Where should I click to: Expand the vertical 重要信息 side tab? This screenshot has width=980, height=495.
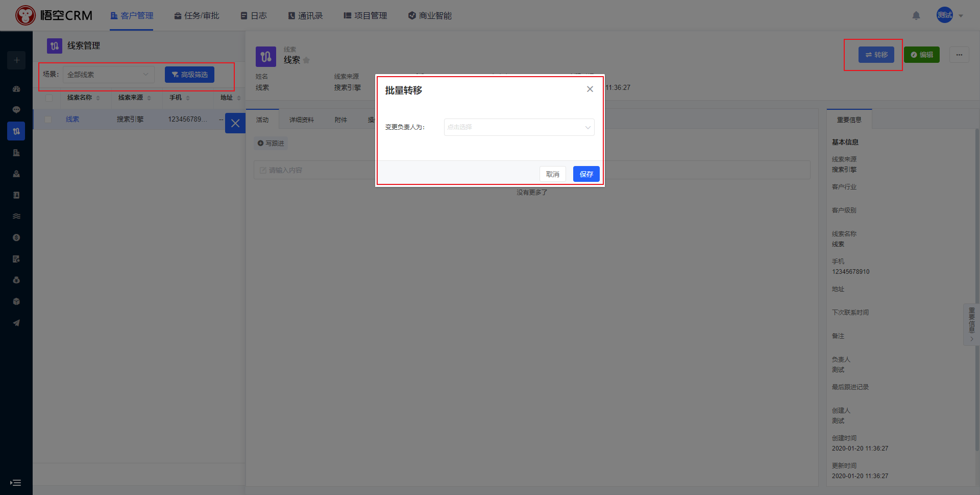971,325
